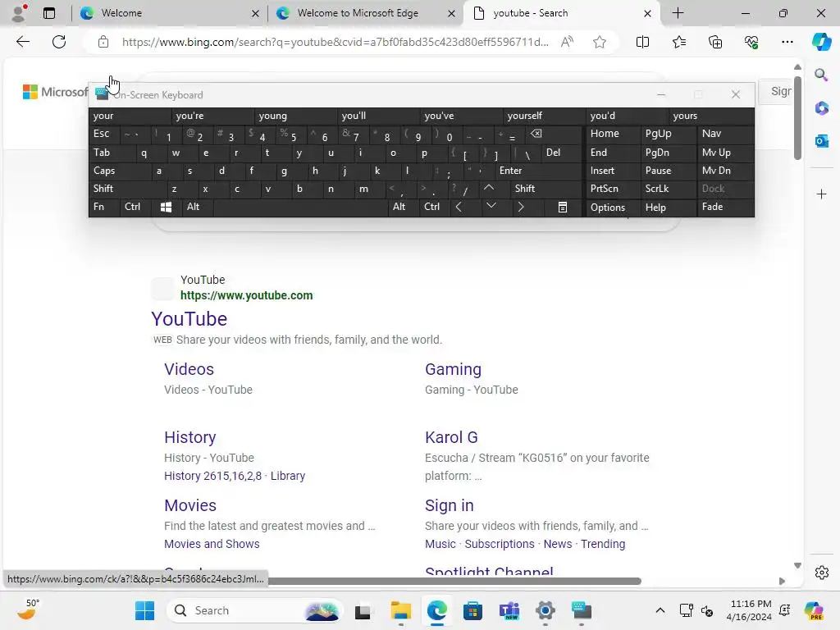This screenshot has width=840, height=630.
Task: Open the sidebar search icon
Action: pos(821,75)
